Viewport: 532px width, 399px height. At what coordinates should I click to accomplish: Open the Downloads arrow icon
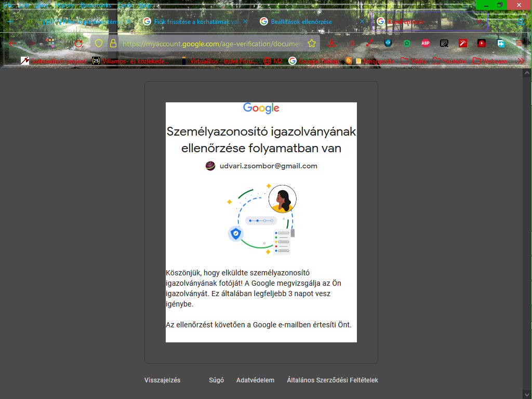tap(332, 44)
